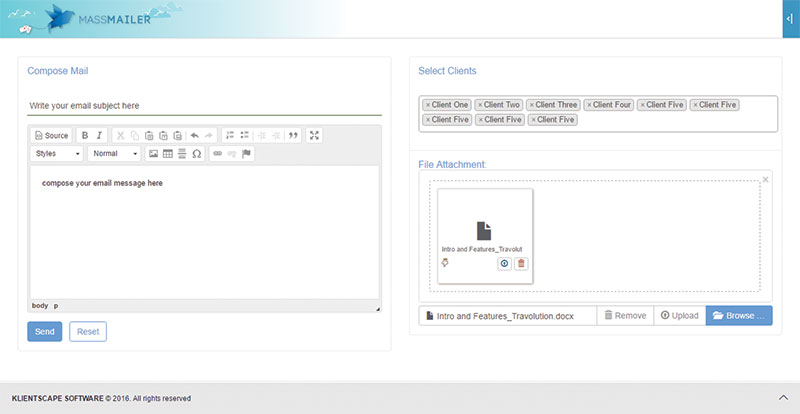
Task: Toggle Bold formatting in editor toolbar
Action: coord(85,135)
